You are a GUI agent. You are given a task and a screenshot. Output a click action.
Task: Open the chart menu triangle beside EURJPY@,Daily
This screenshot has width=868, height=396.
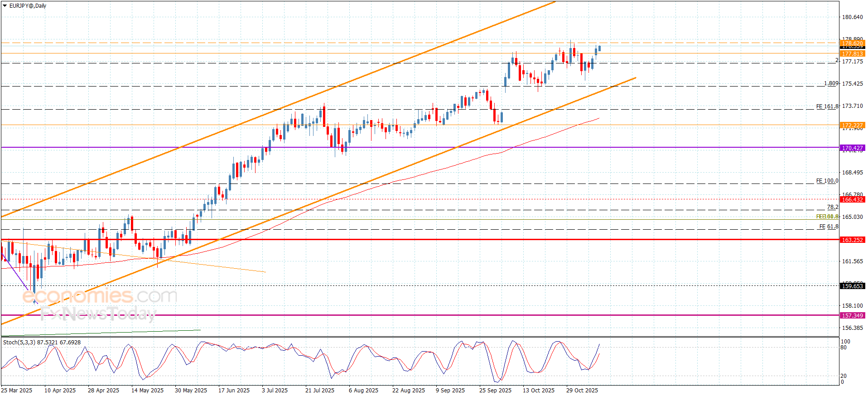(5, 6)
